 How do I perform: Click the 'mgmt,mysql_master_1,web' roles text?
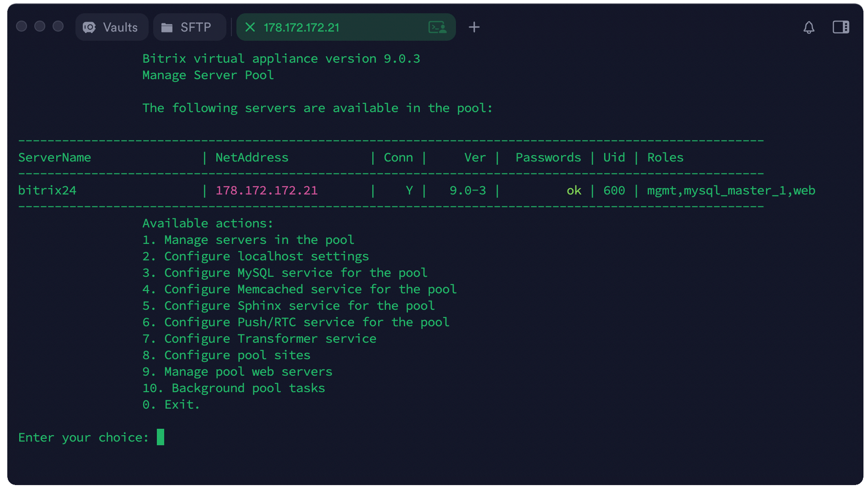731,190
